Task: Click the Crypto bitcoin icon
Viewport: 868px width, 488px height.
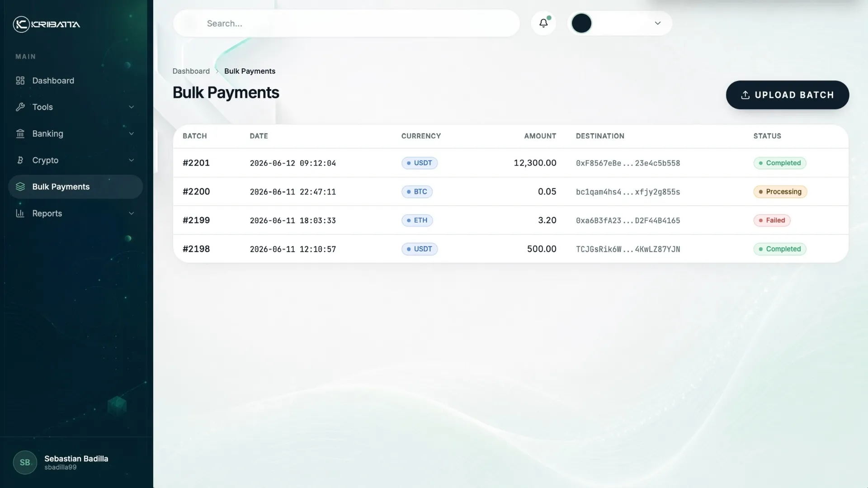Action: click(x=20, y=160)
